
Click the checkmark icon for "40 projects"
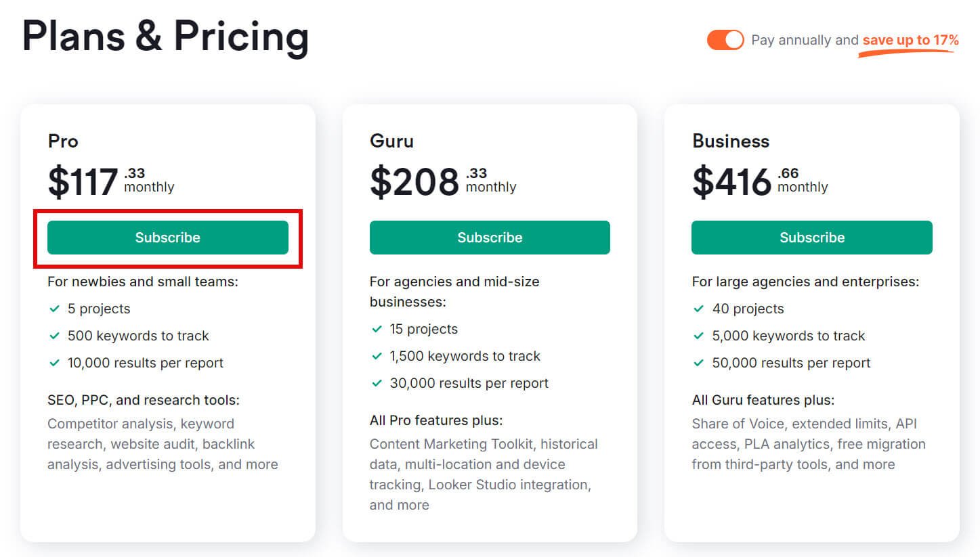pyautogui.click(x=699, y=309)
